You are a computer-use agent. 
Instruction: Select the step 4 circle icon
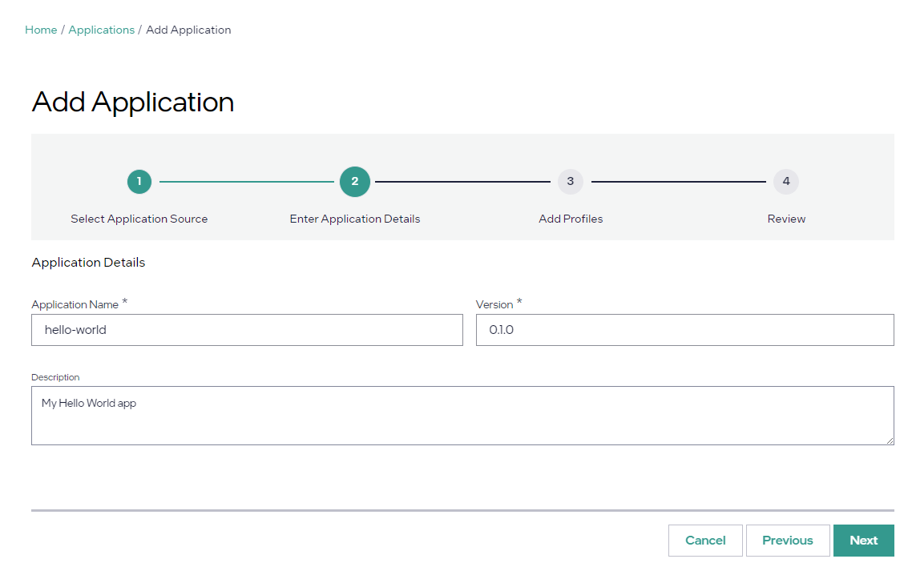pos(786,182)
